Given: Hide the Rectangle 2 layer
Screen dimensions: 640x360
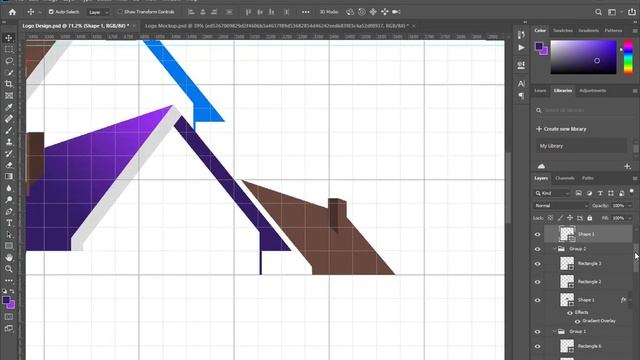Looking at the screenshot, I should [x=538, y=282].
